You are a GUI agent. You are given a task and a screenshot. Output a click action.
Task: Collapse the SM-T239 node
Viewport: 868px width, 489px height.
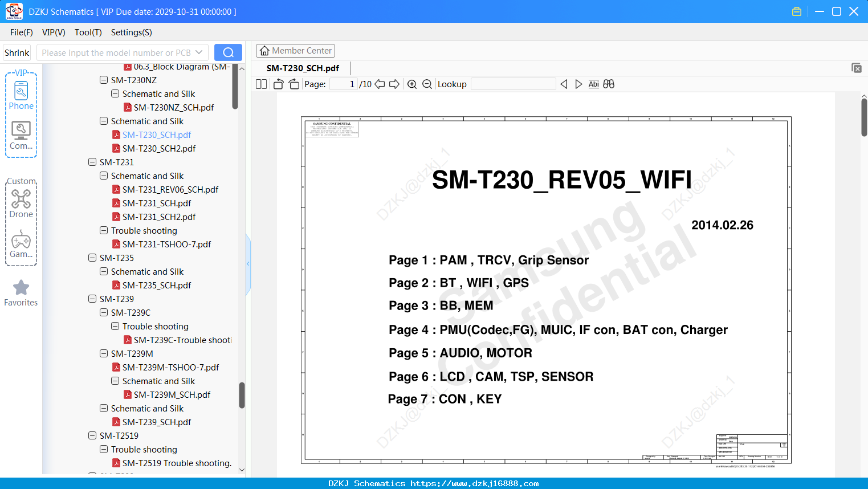[92, 299]
